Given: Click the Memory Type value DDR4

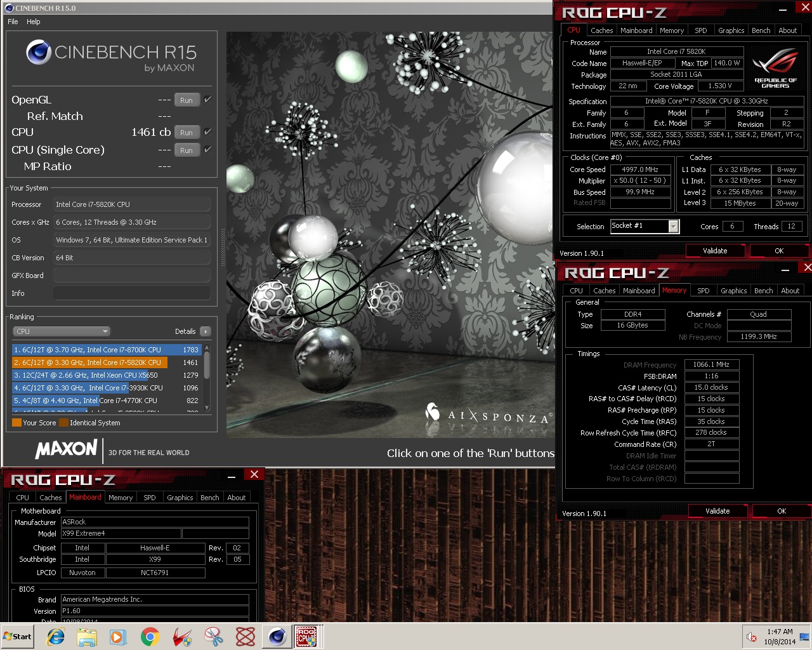Looking at the screenshot, I should coord(632,314).
